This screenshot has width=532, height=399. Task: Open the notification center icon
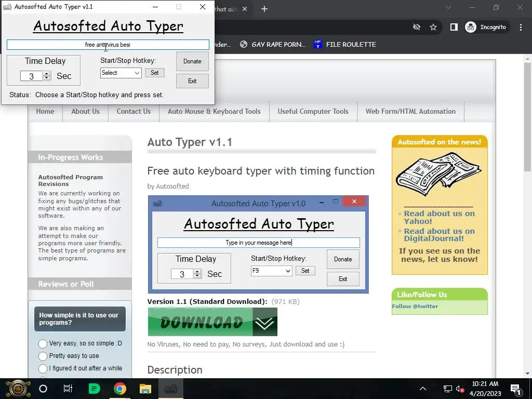pyautogui.click(x=516, y=389)
